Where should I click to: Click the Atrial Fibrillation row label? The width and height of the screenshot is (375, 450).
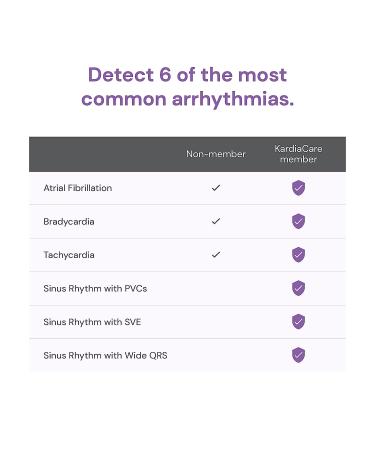(x=78, y=188)
